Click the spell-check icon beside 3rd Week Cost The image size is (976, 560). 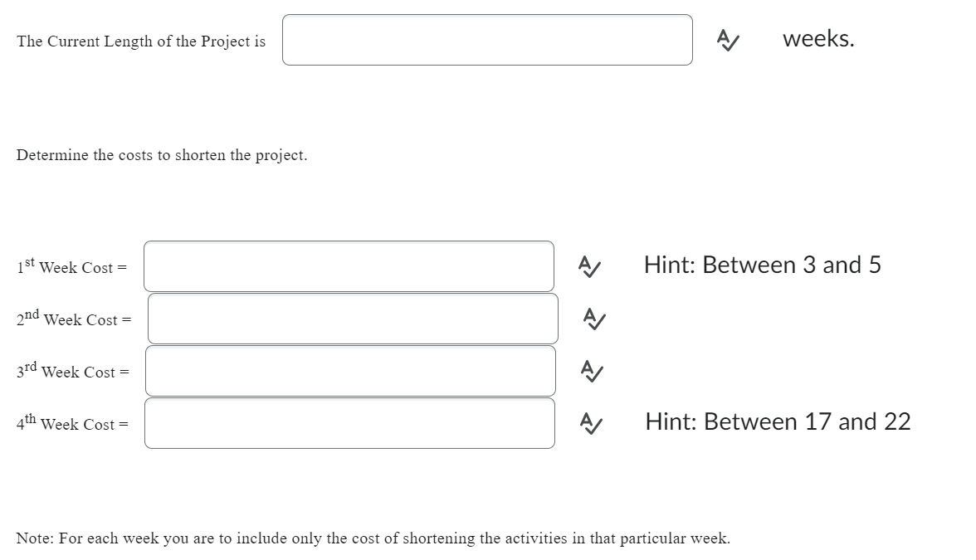[x=591, y=370]
